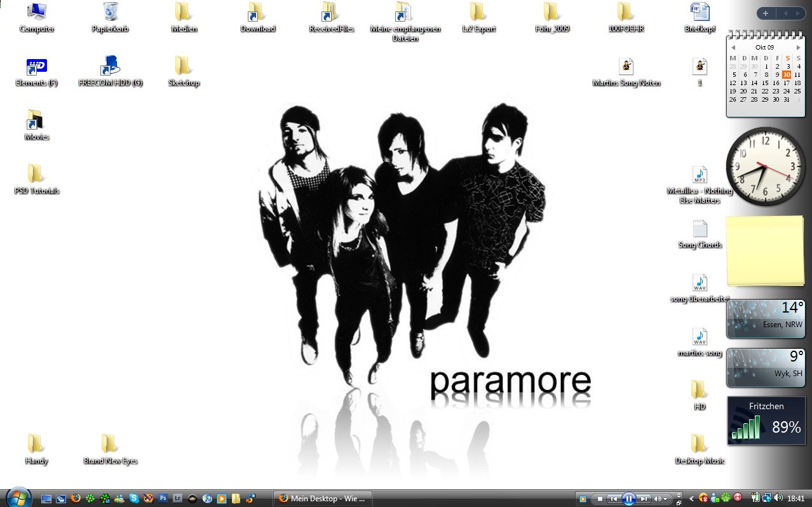Open the Brand New Eyes folder
The height and width of the screenshot is (507, 812).
(110, 444)
